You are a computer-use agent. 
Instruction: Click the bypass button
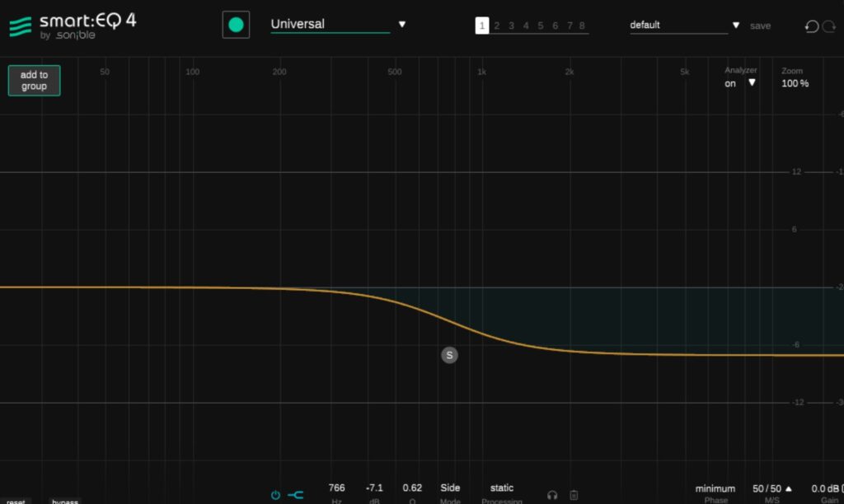click(x=65, y=501)
